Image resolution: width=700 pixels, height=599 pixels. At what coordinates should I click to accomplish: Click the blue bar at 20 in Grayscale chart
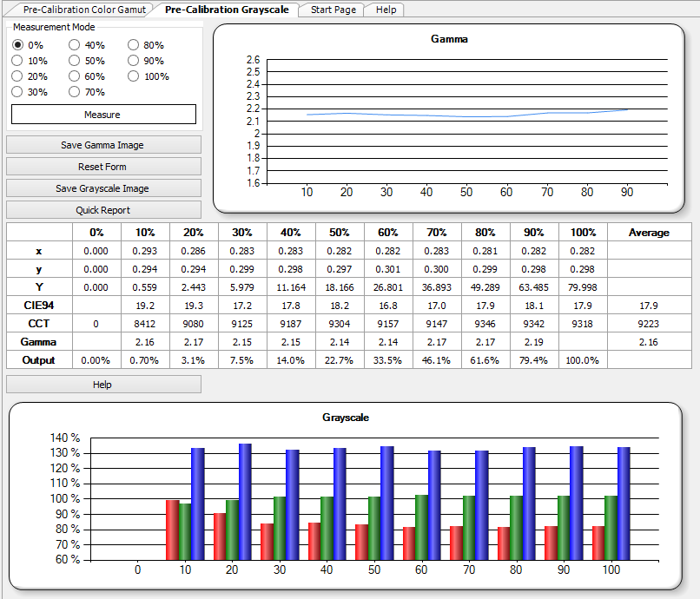coord(245,502)
